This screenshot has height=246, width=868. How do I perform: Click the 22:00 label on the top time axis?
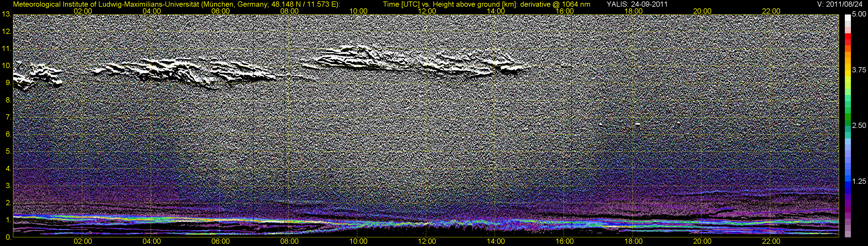(771, 11)
